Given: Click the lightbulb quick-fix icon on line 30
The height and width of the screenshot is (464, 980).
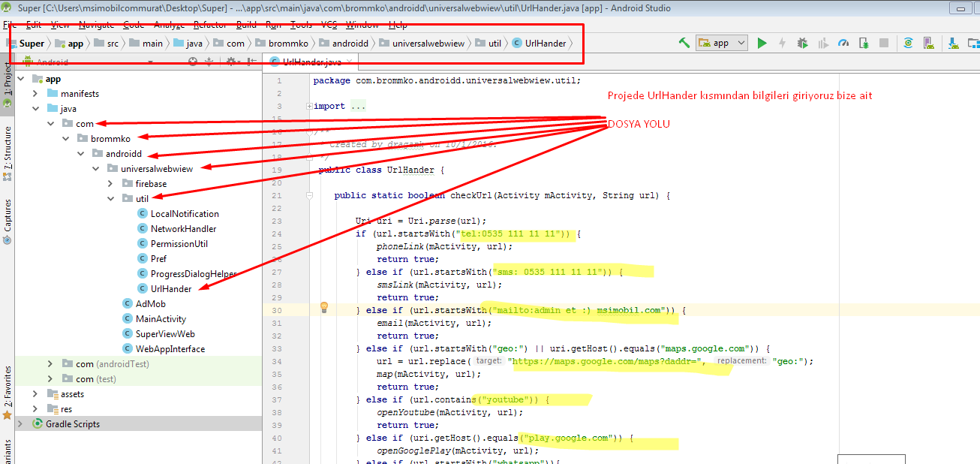Looking at the screenshot, I should tap(324, 307).
